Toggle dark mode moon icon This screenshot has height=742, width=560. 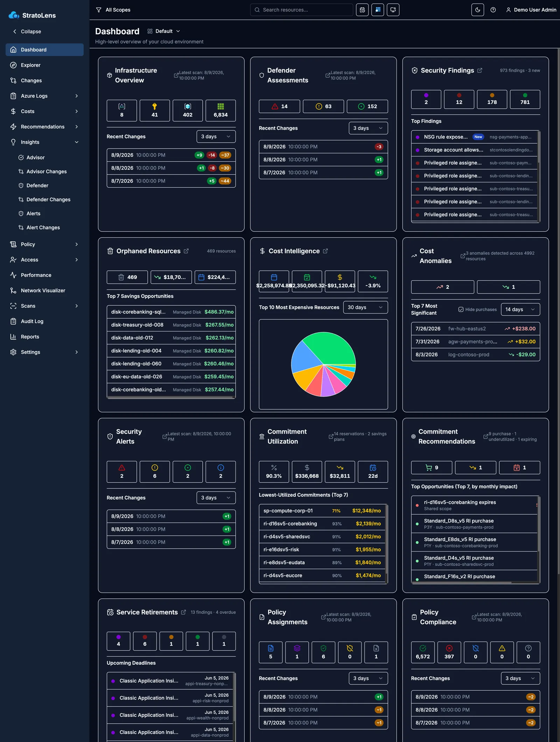tap(477, 10)
